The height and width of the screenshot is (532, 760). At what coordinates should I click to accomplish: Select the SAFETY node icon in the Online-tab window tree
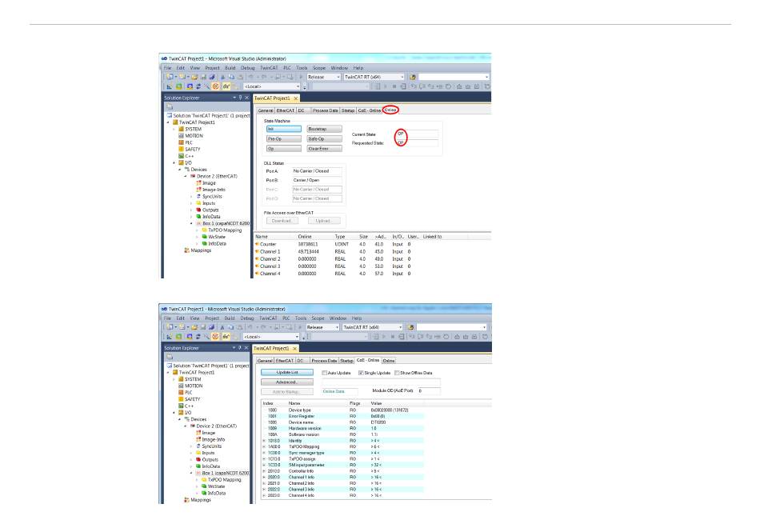tap(181, 150)
